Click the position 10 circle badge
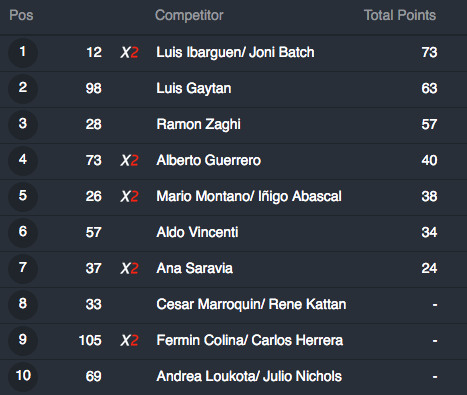This screenshot has width=467, height=395. pyautogui.click(x=23, y=376)
